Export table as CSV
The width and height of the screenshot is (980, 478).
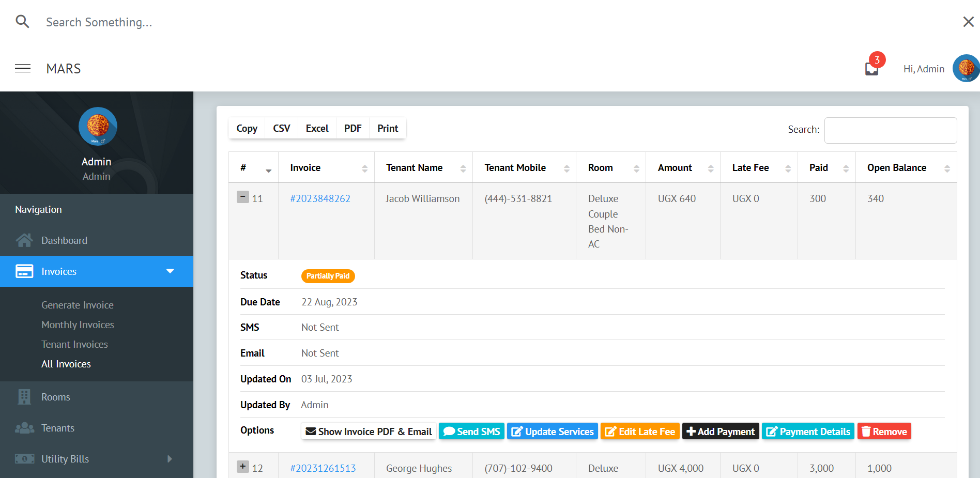(281, 128)
